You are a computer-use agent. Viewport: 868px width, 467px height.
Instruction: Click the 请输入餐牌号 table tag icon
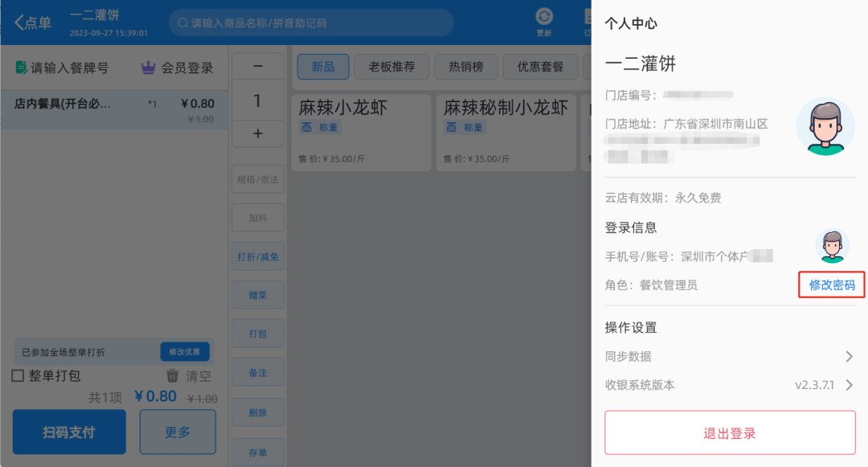click(x=22, y=68)
